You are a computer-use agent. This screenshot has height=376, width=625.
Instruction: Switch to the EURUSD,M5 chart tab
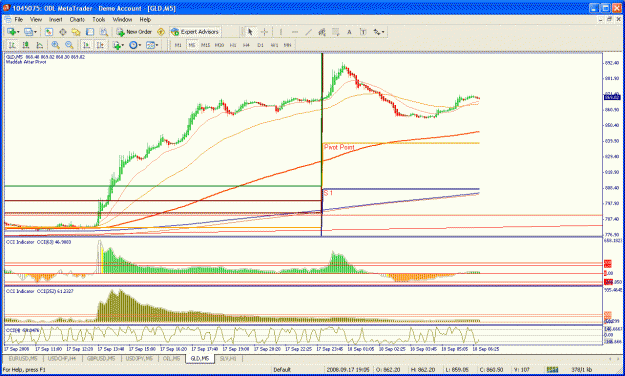tap(23, 358)
